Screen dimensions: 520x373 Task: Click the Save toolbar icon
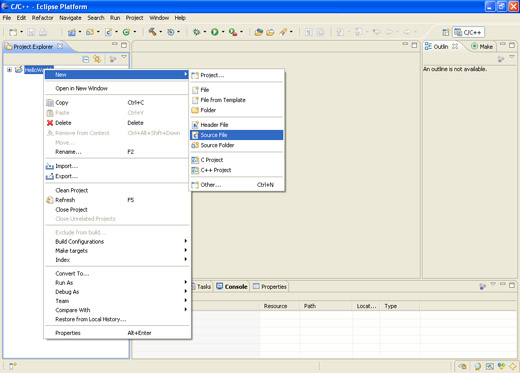pyautogui.click(x=31, y=32)
